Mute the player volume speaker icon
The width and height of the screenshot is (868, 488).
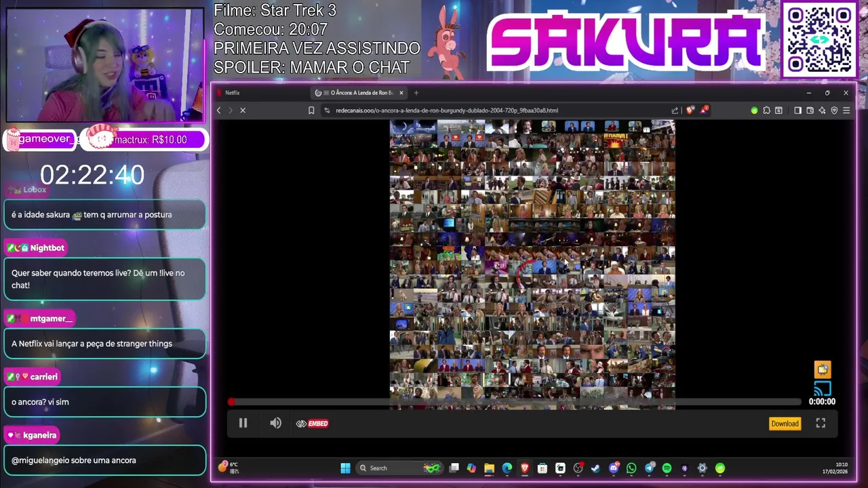point(275,424)
